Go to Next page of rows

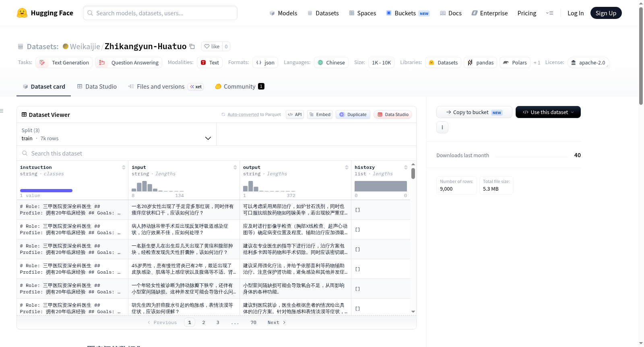(x=277, y=322)
